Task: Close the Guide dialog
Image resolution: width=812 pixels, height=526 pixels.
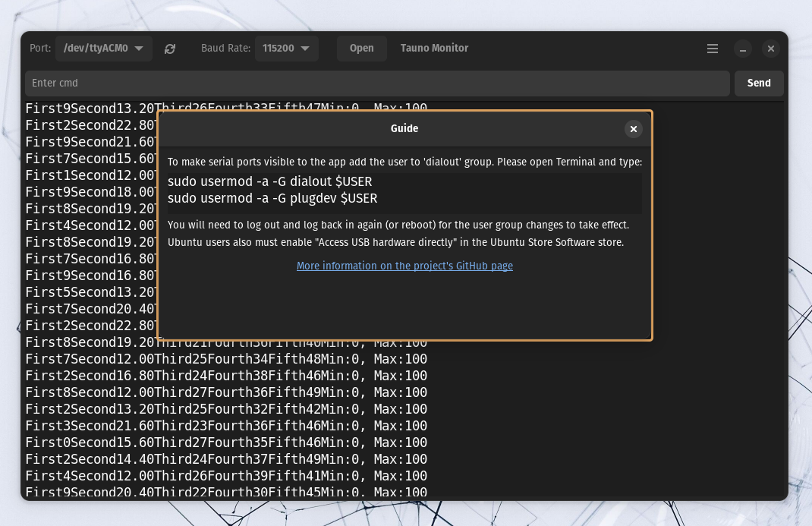Action: point(633,129)
